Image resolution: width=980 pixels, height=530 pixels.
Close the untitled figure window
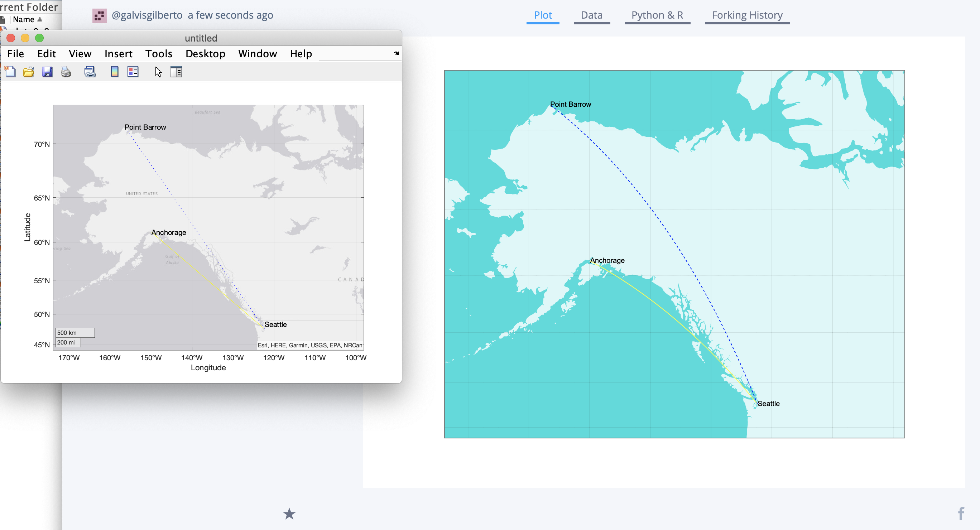click(x=11, y=38)
